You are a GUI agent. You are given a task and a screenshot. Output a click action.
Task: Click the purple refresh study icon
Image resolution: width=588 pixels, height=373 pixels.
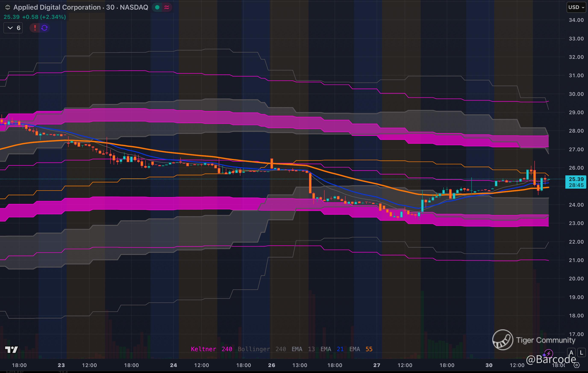44,28
